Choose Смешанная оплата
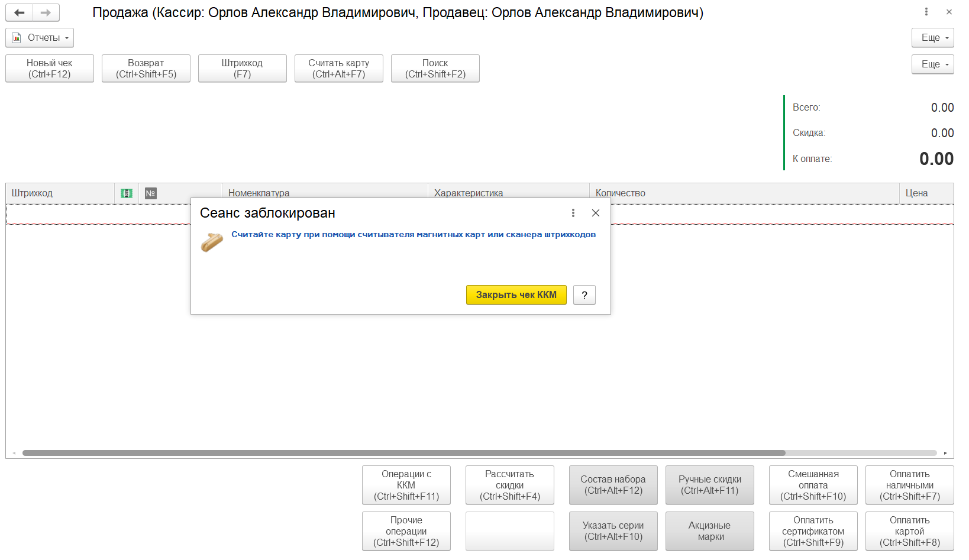The height and width of the screenshot is (560, 969). point(813,485)
